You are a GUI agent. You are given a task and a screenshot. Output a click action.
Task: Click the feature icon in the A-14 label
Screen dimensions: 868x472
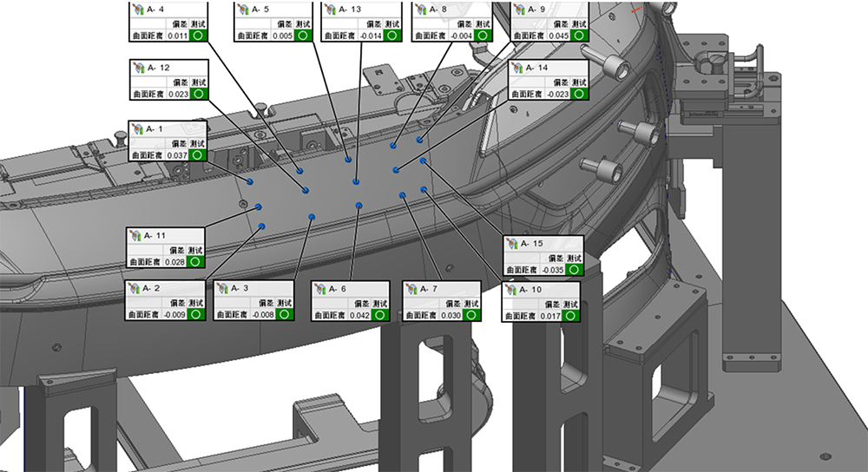[516, 68]
